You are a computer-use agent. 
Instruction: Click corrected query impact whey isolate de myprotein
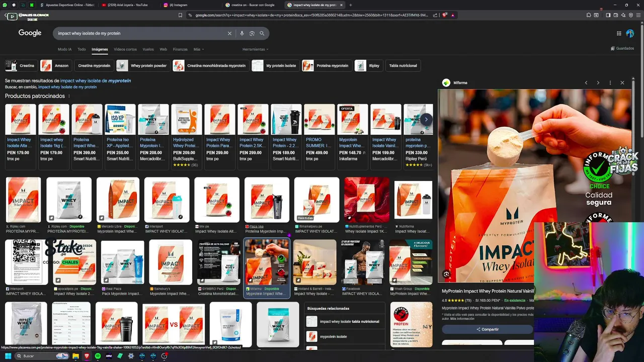click(x=96, y=80)
